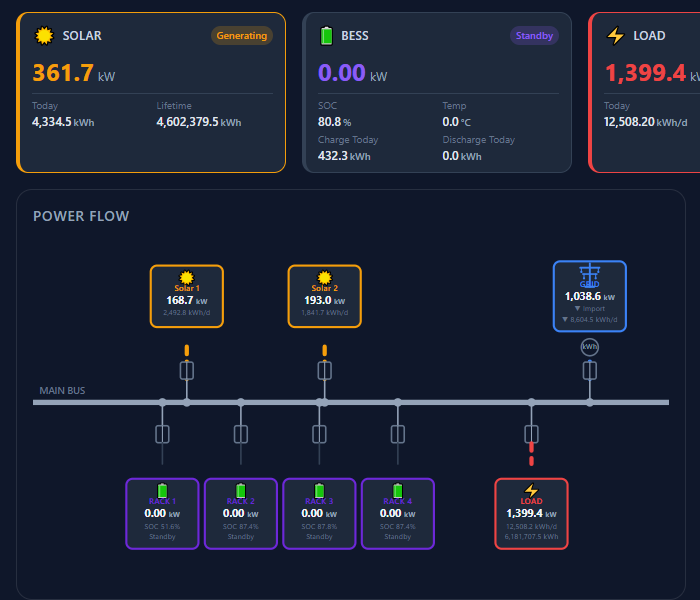Click the POWER FLOW heading
Viewport: 700px width, 600px height.
tap(81, 216)
